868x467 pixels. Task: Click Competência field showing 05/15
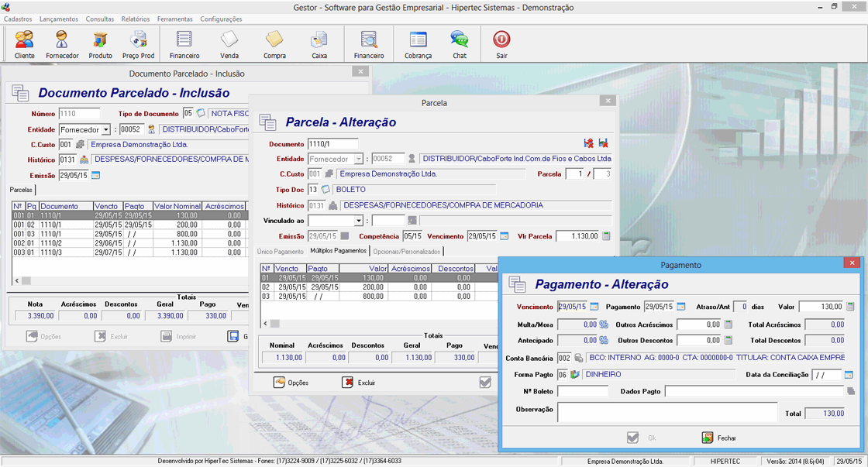tap(412, 235)
